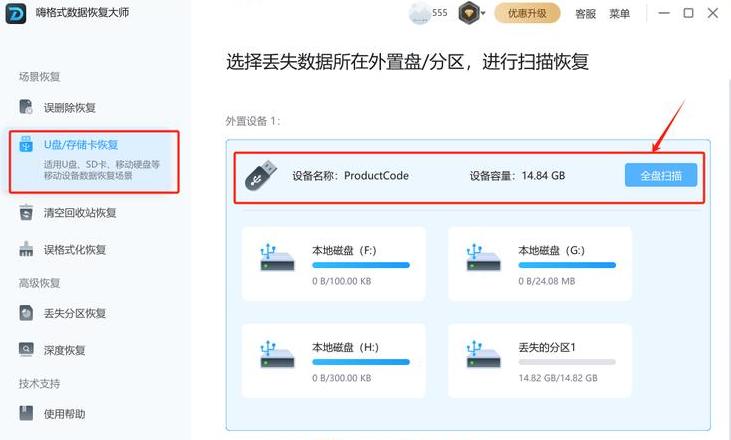Click the app logo icon in title bar
The height and width of the screenshot is (440, 731).
[x=15, y=13]
